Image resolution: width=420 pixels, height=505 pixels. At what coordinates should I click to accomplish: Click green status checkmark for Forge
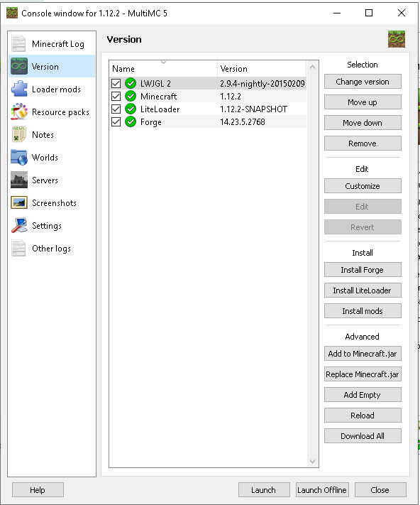tap(131, 121)
